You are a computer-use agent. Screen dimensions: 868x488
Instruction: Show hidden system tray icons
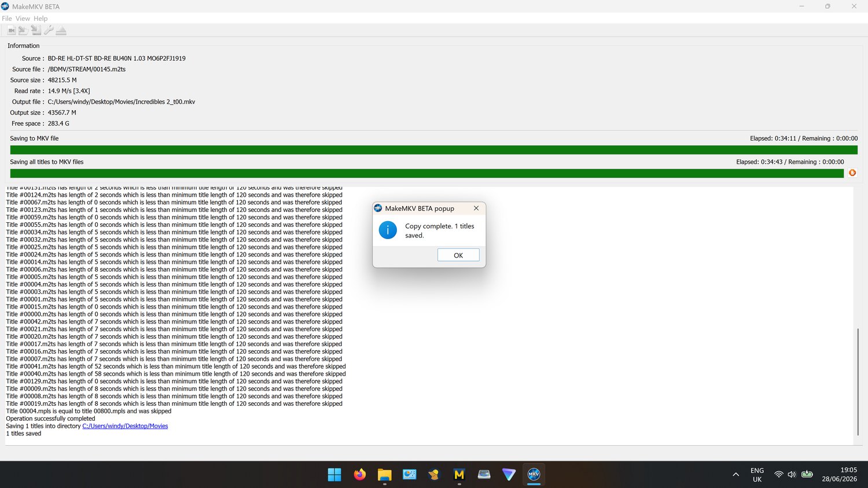[735, 475]
